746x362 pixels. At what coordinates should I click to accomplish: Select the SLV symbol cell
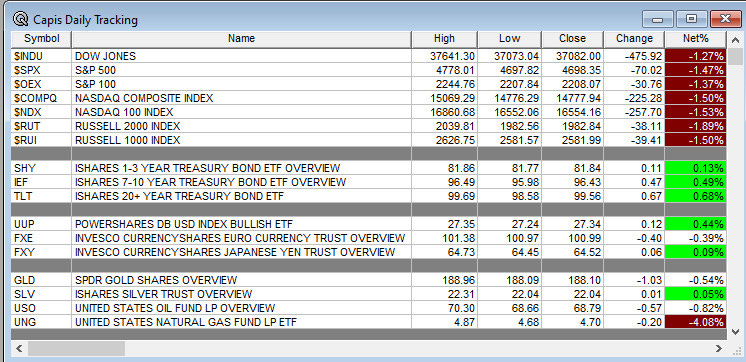coord(41,294)
